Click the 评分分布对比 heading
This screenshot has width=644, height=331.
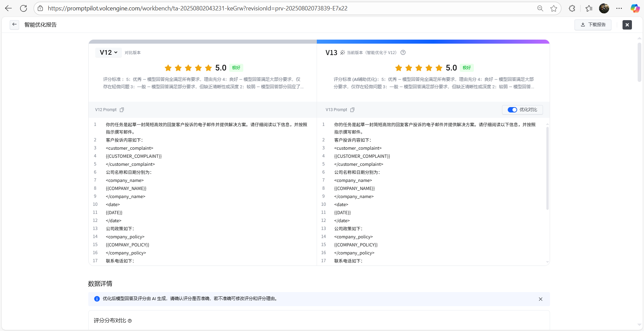pyautogui.click(x=110, y=321)
